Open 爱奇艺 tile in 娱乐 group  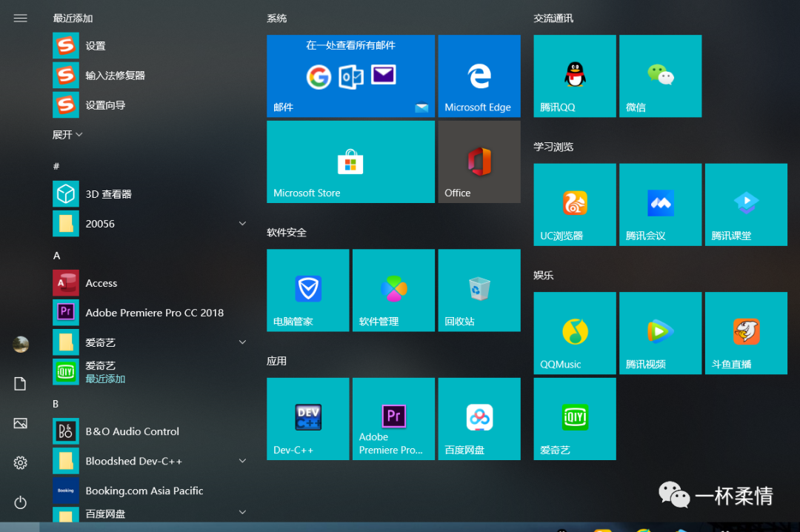point(575,419)
